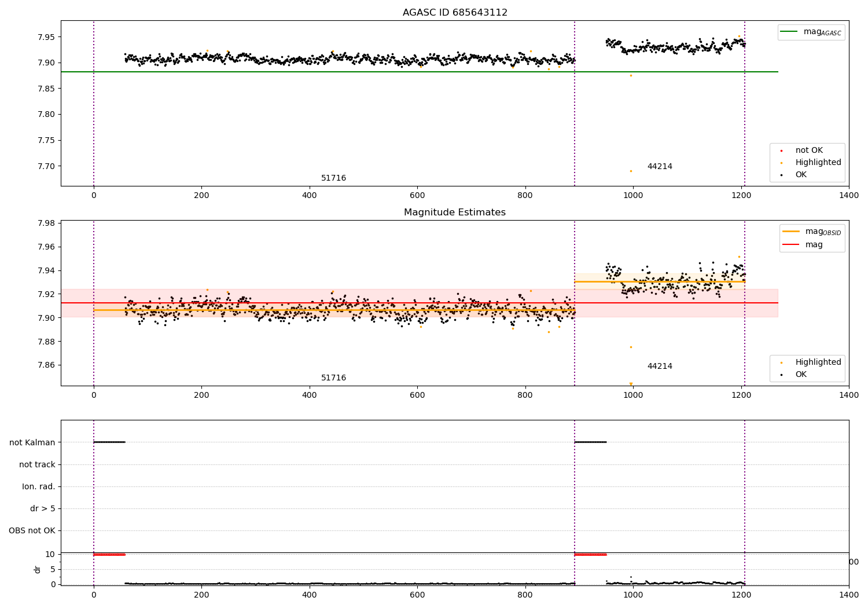Select the 'AGASC ID 685643112' plot title
The height and width of the screenshot is (608, 868).
[455, 13]
